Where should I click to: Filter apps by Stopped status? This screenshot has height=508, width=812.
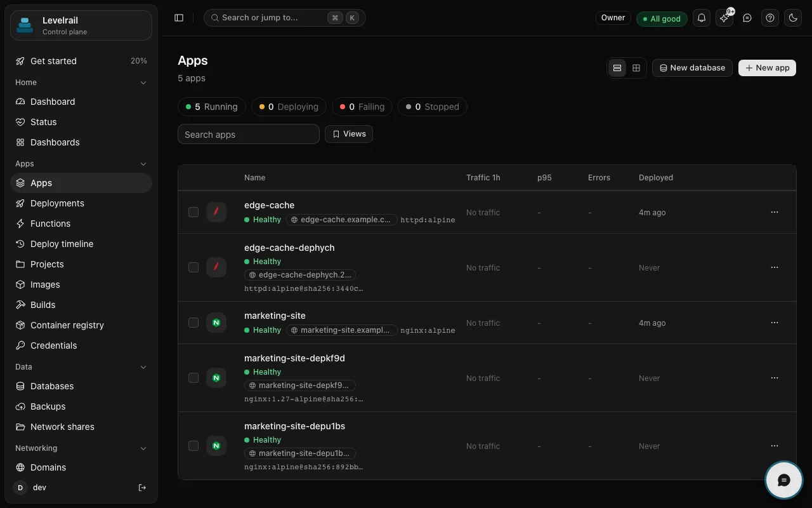[x=433, y=107]
